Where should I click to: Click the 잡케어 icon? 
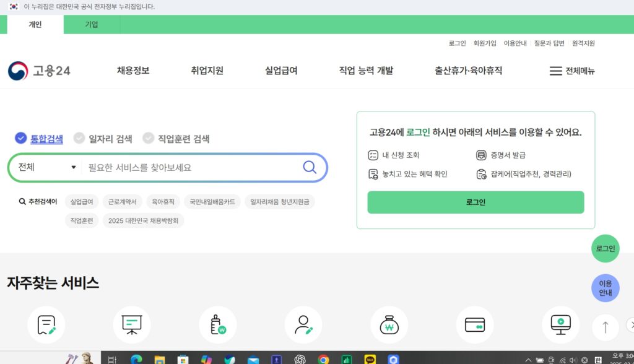[x=481, y=174]
